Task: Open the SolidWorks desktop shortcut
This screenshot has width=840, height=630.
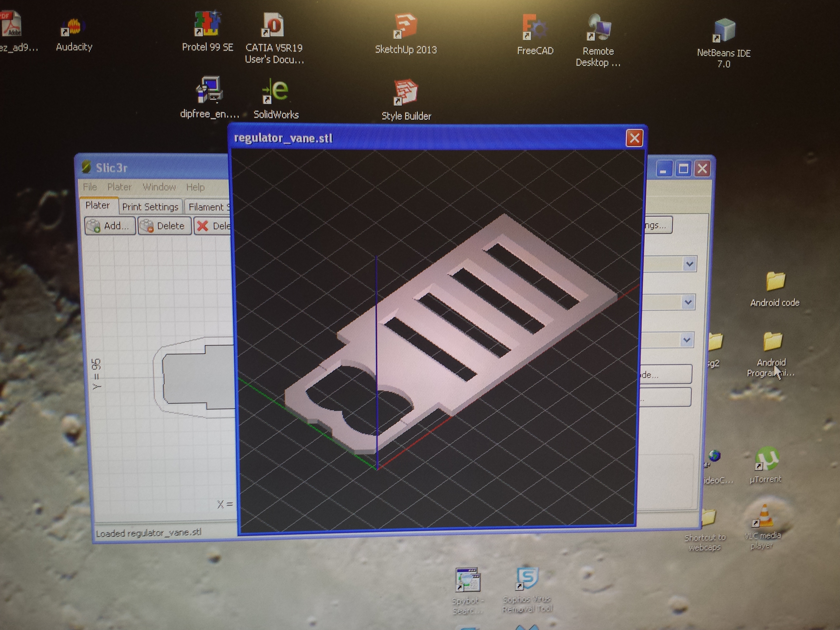Action: coord(276,92)
